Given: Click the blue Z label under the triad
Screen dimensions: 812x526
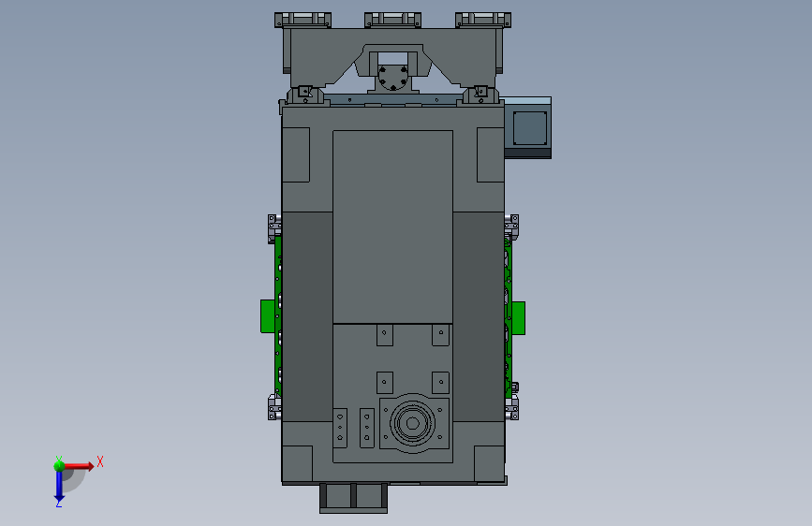Looking at the screenshot, I should click(59, 504).
